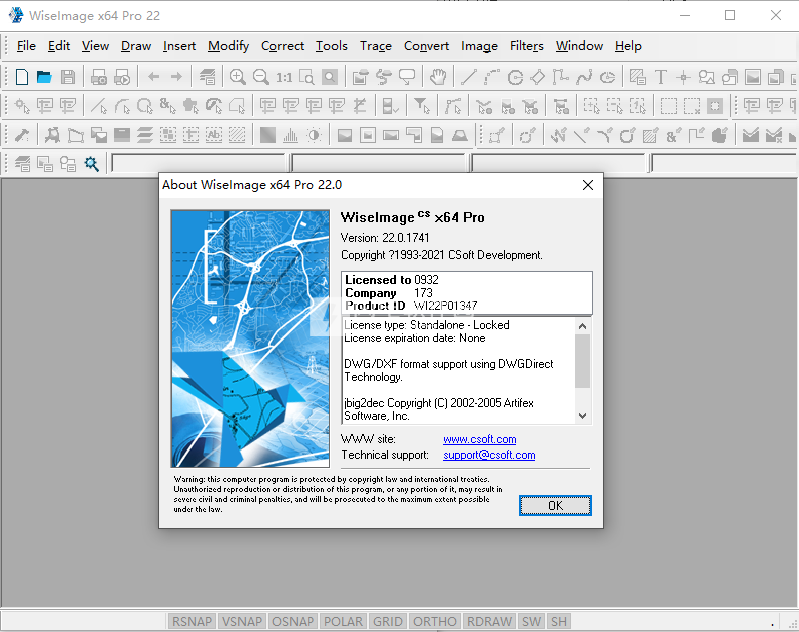799x632 pixels.
Task: Click the Save floppy disk icon
Action: pyautogui.click(x=68, y=77)
